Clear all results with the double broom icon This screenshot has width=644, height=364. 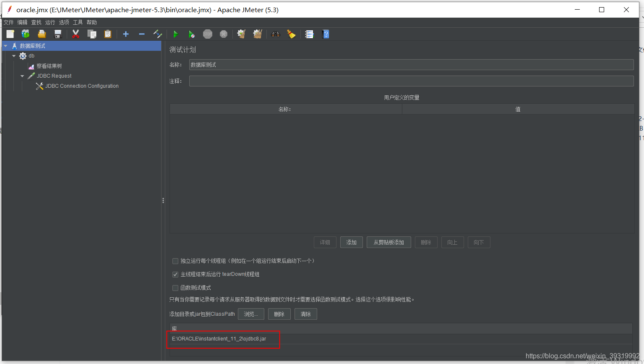point(258,34)
